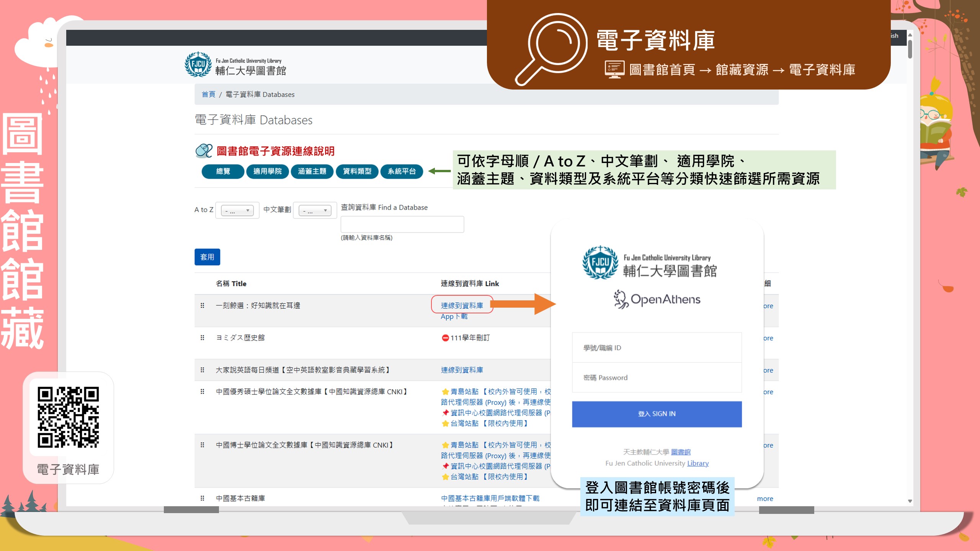980x551 pixels.
Task: Click the computer-mouse icon beside 圖書館電子資源連線說明
Action: (204, 151)
